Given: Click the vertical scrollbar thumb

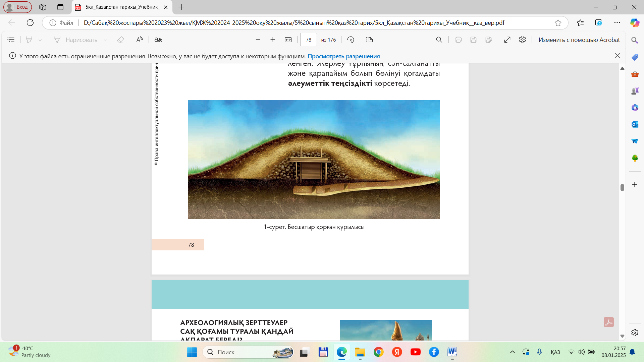Looking at the screenshot, I should (x=622, y=187).
